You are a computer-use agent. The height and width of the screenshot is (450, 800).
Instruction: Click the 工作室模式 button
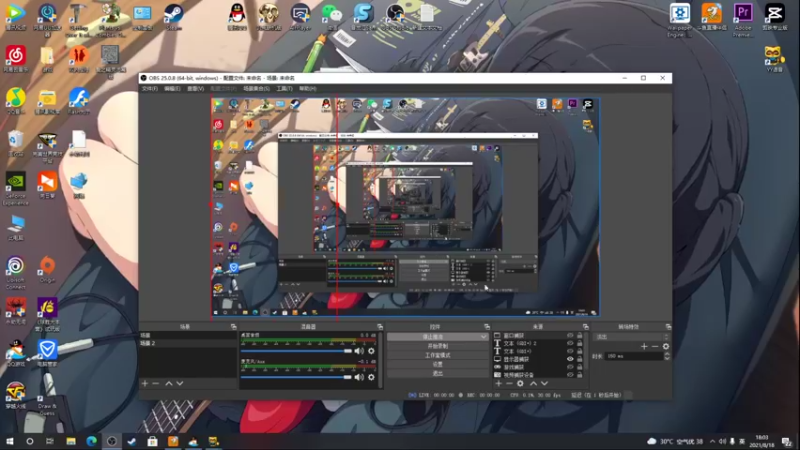click(438, 355)
